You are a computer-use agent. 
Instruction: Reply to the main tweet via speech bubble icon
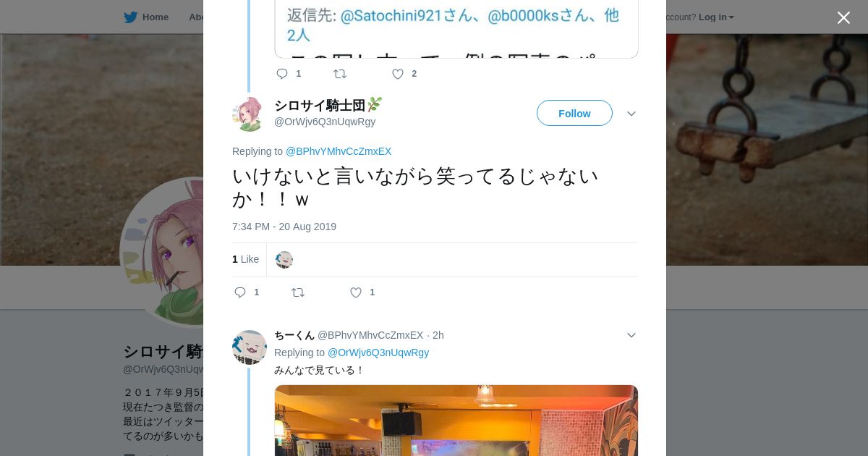(x=240, y=292)
